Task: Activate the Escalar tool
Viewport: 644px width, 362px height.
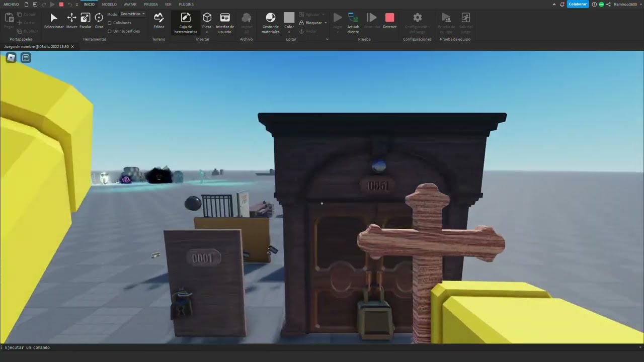Action: [x=86, y=21]
